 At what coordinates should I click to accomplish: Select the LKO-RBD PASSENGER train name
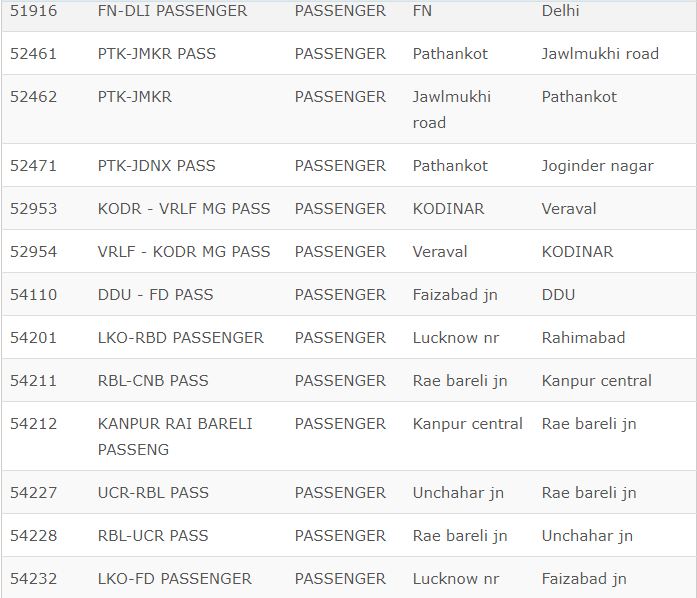point(181,338)
